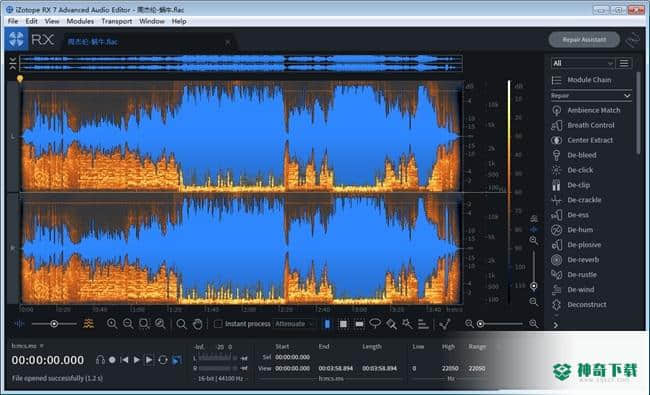Viewport: 650px width, 395px height.
Task: Play the selection only
Action: tap(149, 360)
